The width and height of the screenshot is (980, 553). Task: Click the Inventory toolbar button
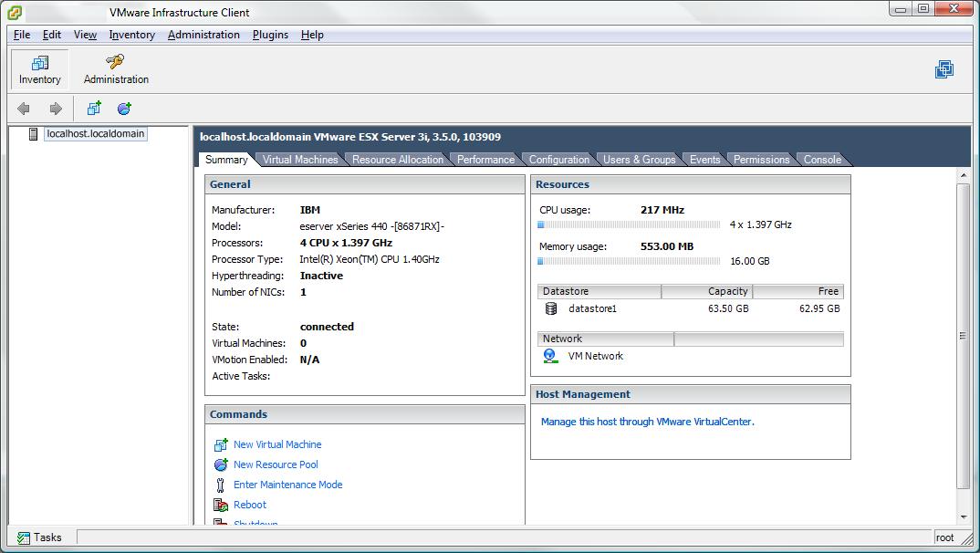point(39,69)
